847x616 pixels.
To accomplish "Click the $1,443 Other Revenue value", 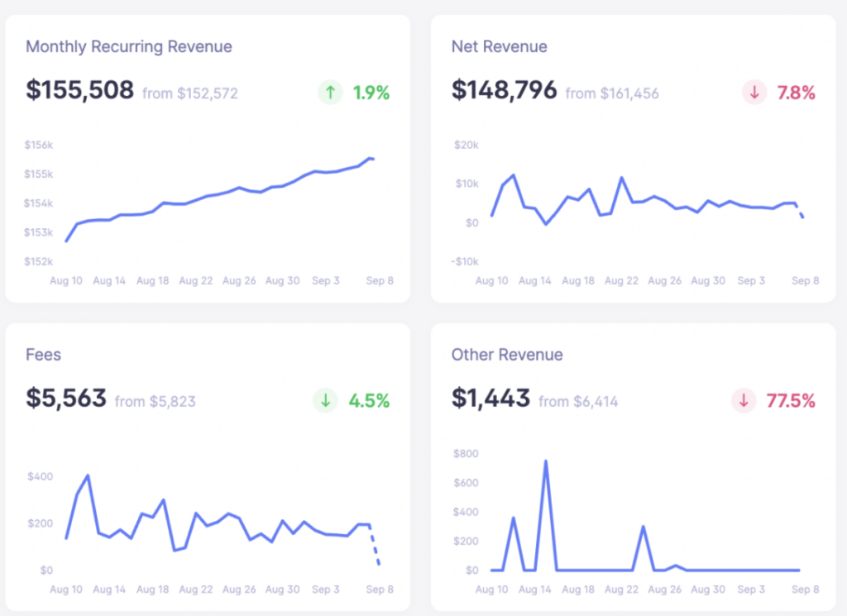I will [x=490, y=399].
